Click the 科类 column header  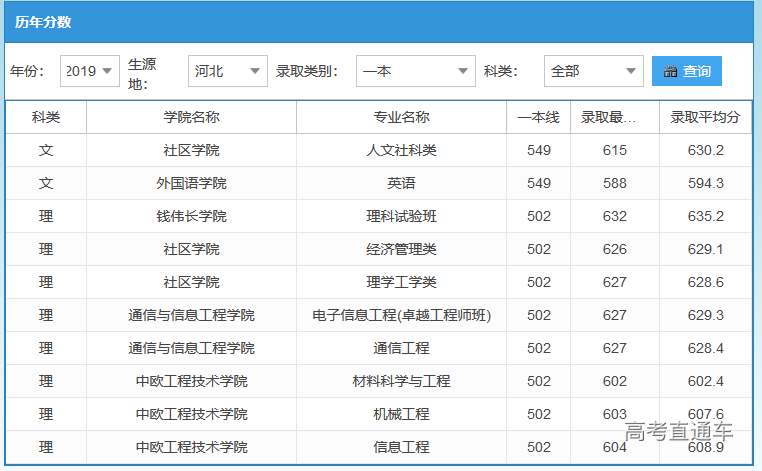click(x=46, y=117)
